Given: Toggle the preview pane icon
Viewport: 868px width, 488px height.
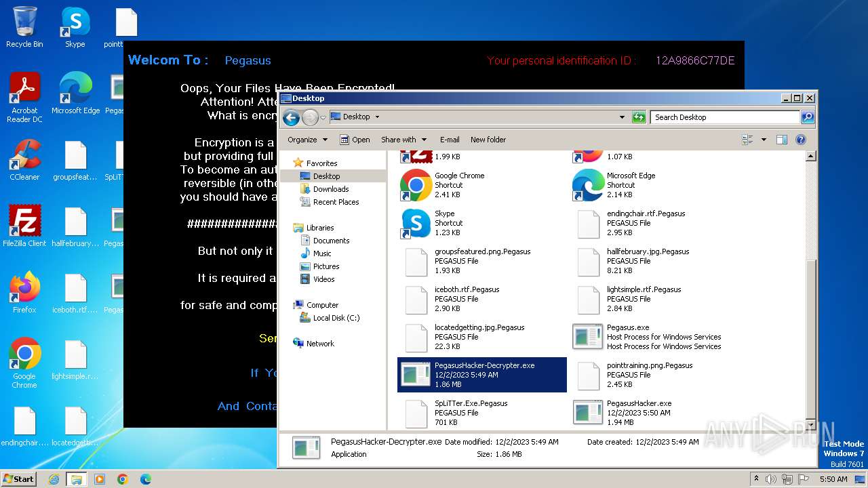Looking at the screenshot, I should (781, 140).
